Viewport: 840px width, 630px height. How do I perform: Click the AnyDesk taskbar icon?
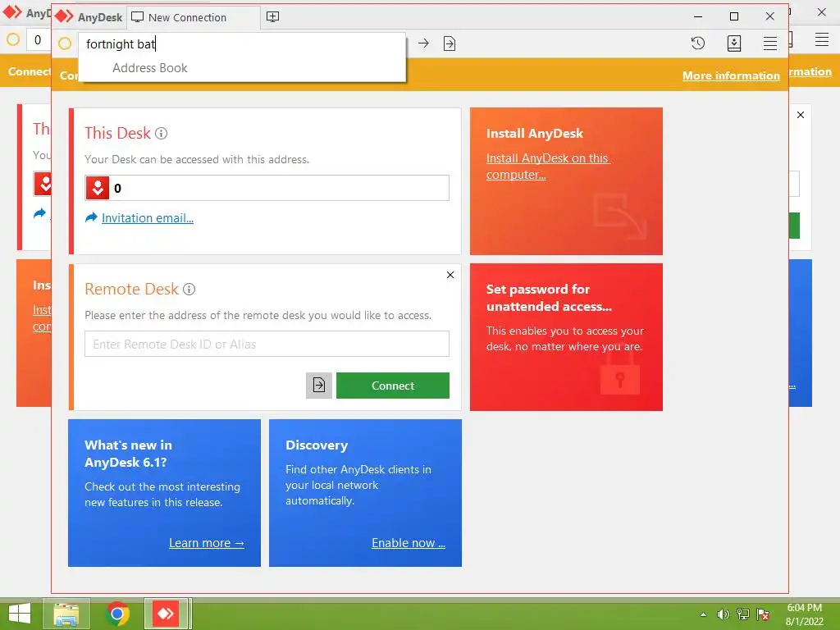(x=166, y=614)
